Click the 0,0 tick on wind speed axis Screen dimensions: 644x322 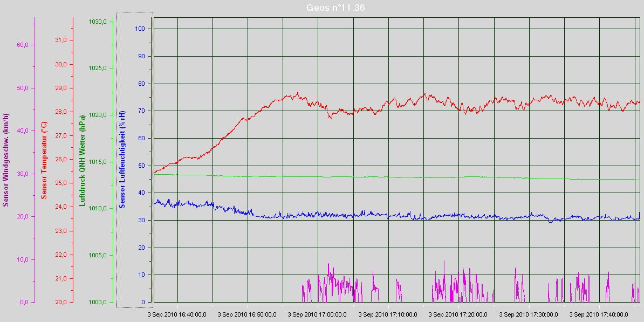[24, 302]
